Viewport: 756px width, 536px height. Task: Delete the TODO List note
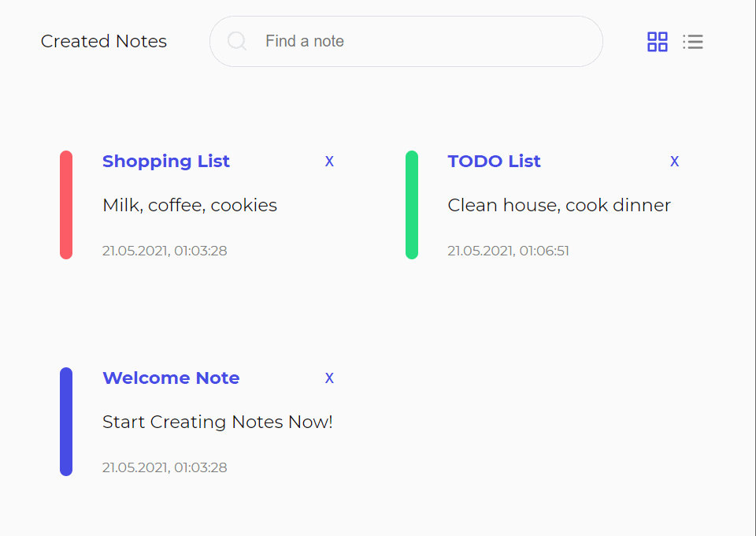[674, 162]
